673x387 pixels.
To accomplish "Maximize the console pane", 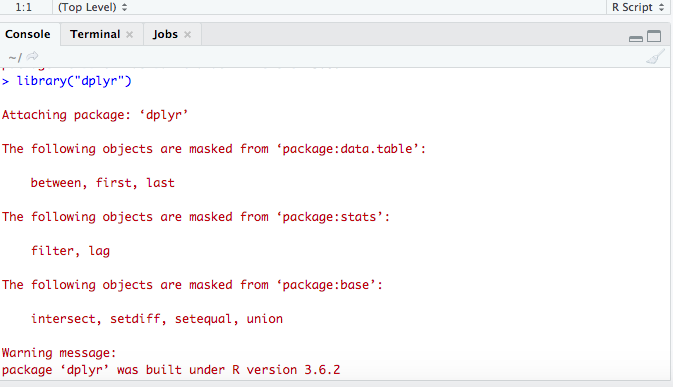I will [x=654, y=36].
